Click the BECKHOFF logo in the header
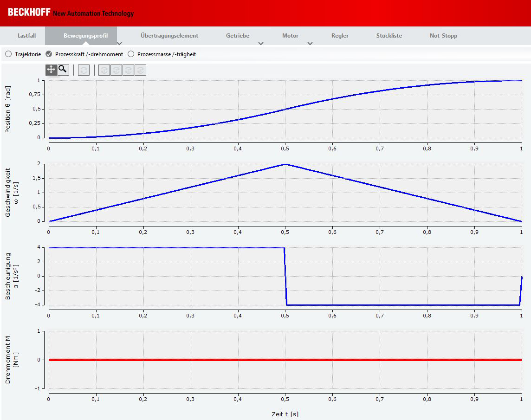The height and width of the screenshot is (420, 531). click(29, 13)
